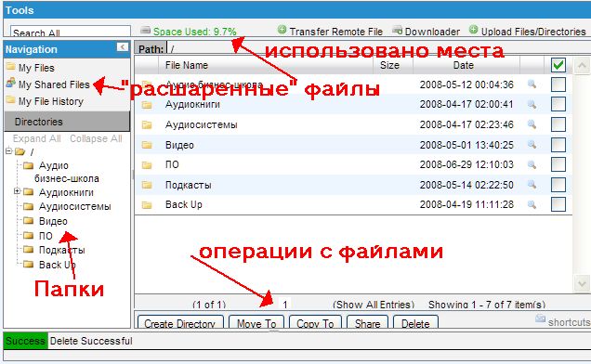Open magnifier icon for Back Up row
Screen dimensions: 591x364
coord(532,204)
